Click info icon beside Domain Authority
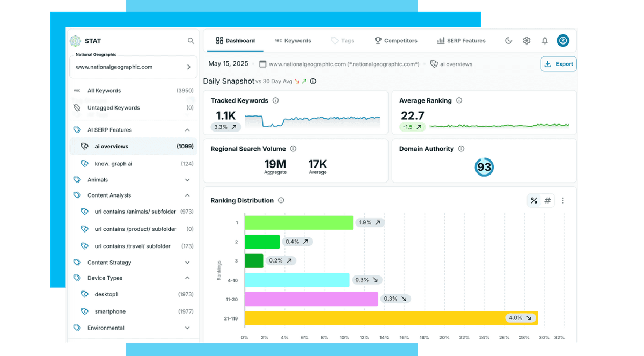 point(461,149)
